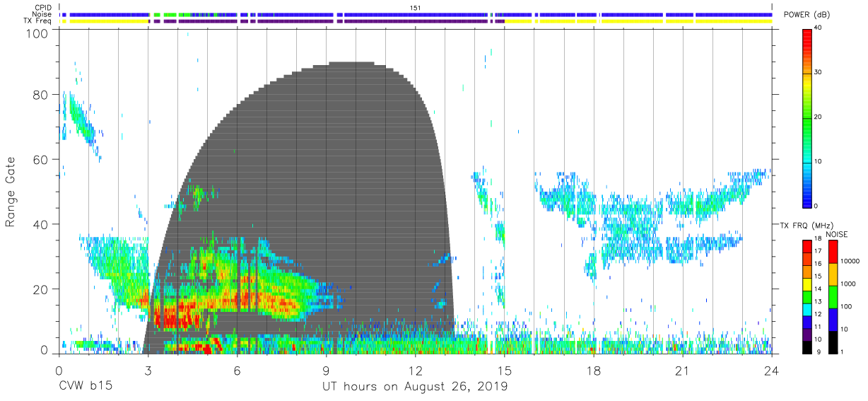Screen dimensions: 868x401
Task: Click the '30' power colorbar tick label
Action: coord(819,73)
